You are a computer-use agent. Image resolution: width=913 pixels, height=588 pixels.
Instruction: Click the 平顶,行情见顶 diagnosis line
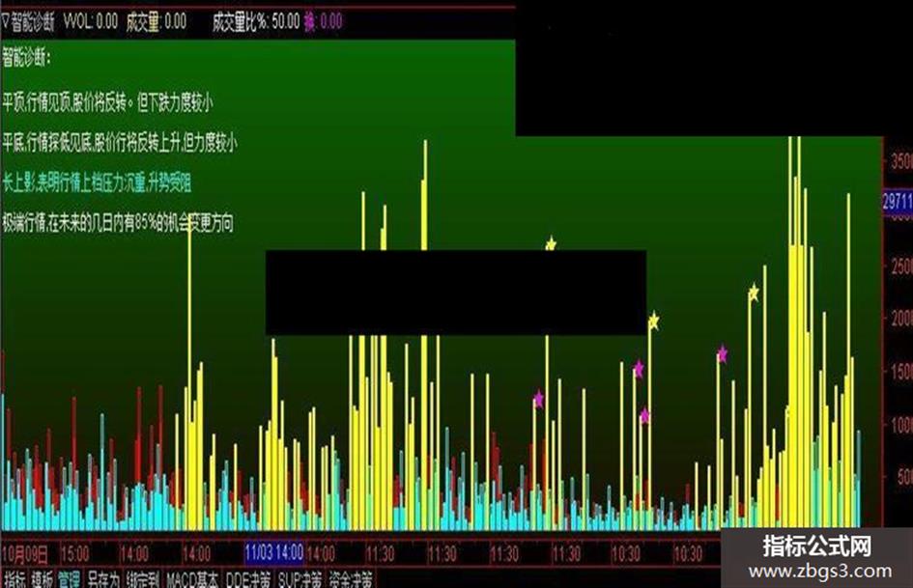107,103
